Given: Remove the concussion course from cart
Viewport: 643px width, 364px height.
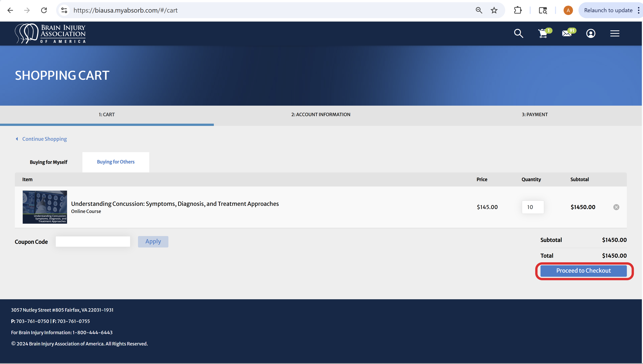Looking at the screenshot, I should coord(616,207).
